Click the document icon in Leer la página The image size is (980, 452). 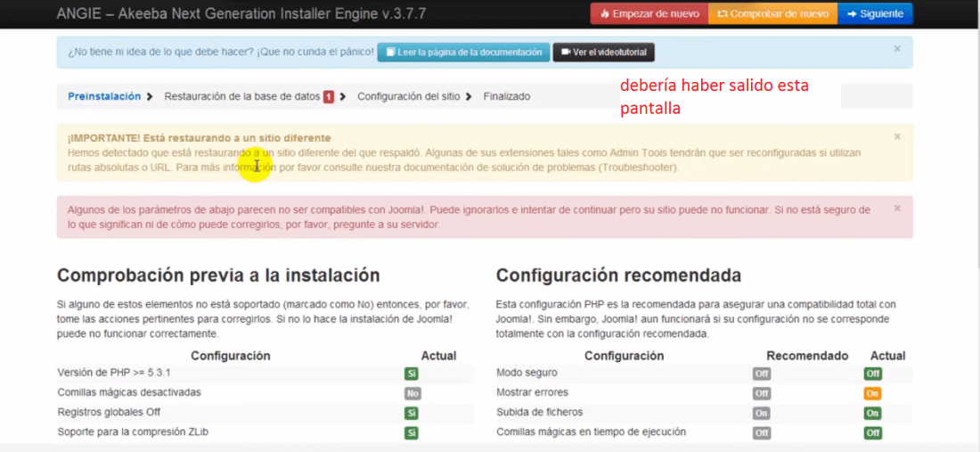390,53
